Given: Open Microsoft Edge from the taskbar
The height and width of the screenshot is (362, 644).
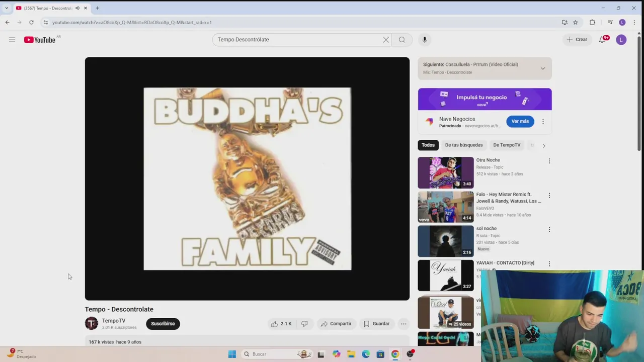Looking at the screenshot, I should [366, 354].
